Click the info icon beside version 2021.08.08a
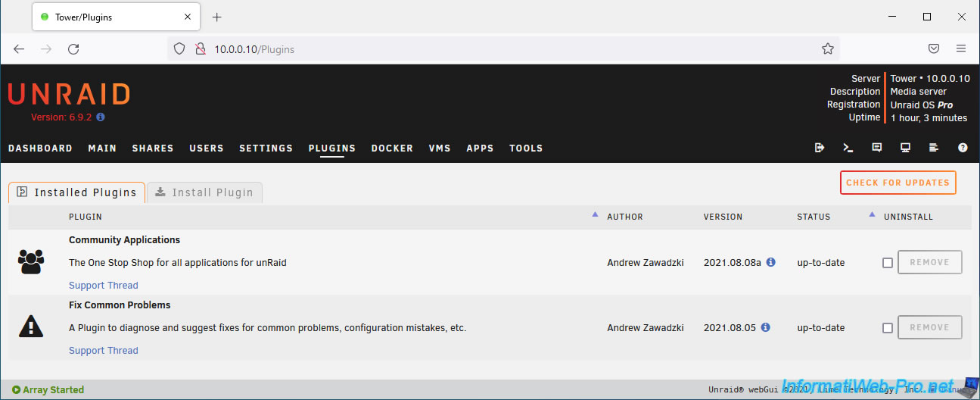 (x=770, y=262)
